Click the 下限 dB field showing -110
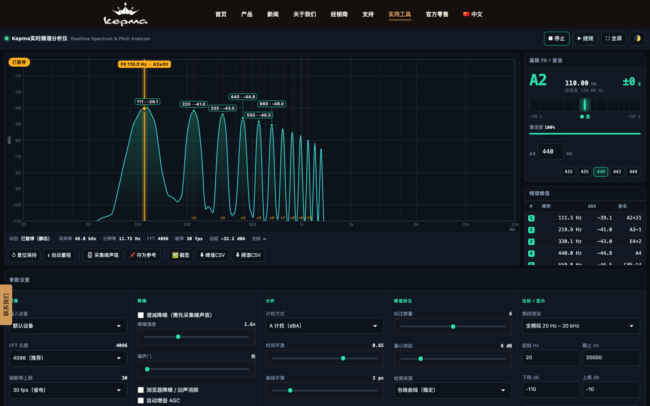The width and height of the screenshot is (650, 406). 551,389
